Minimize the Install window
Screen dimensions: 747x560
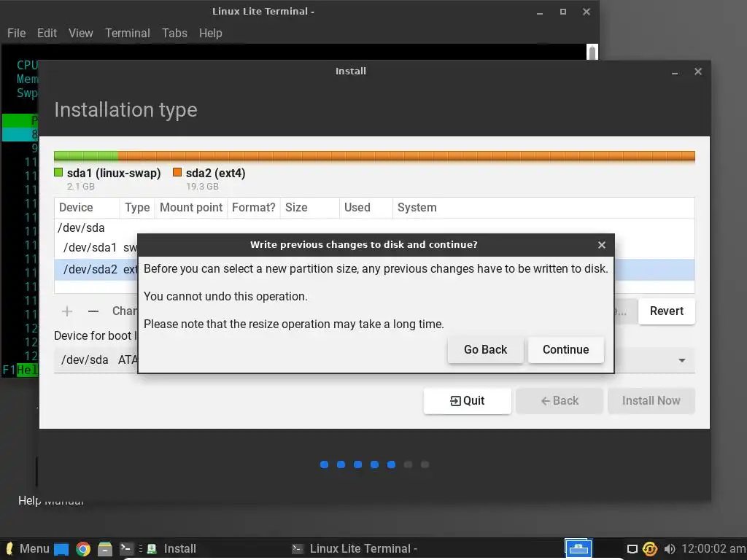(x=675, y=72)
